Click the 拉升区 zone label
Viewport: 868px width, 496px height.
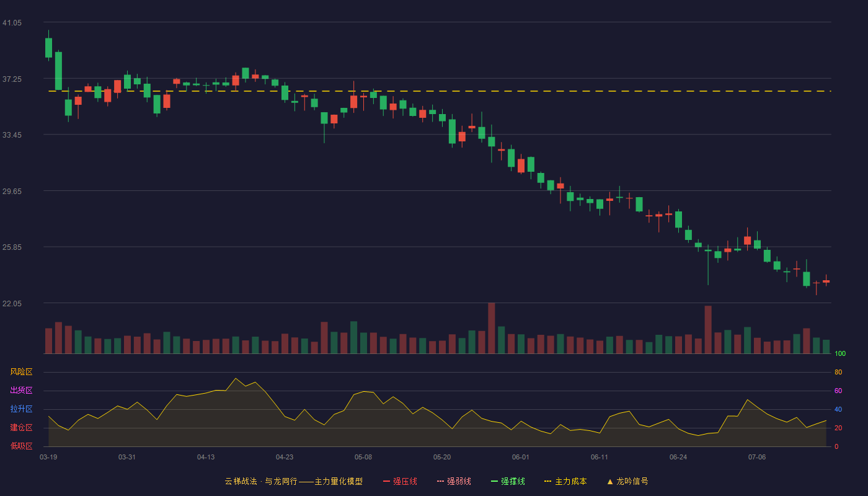click(x=21, y=409)
